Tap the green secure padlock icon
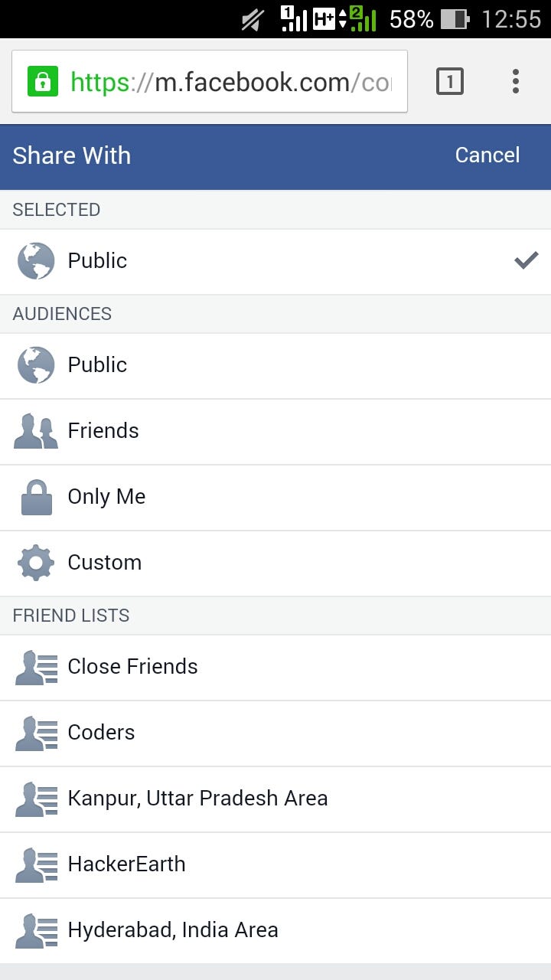The width and height of the screenshot is (551, 980). point(43,81)
